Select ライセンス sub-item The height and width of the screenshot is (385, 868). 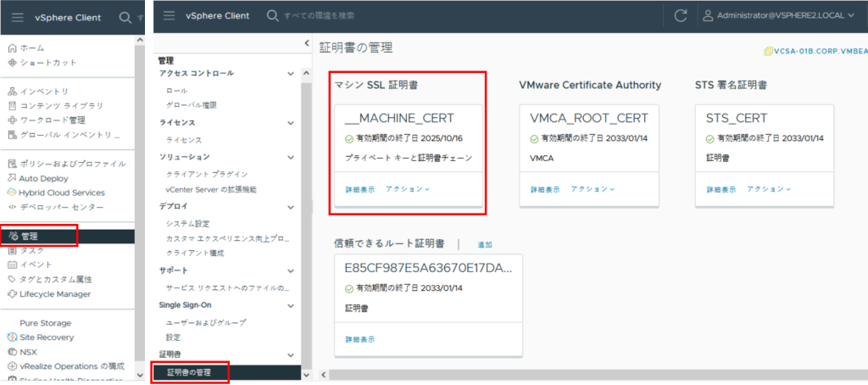(x=184, y=140)
